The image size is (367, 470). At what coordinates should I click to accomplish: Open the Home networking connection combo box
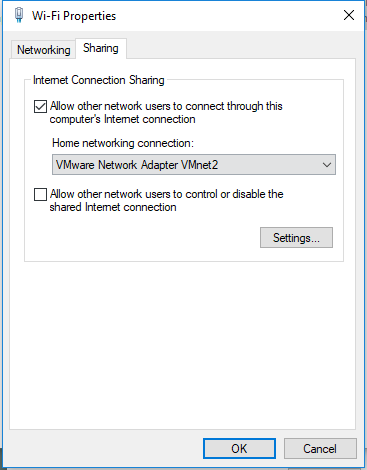click(x=194, y=165)
